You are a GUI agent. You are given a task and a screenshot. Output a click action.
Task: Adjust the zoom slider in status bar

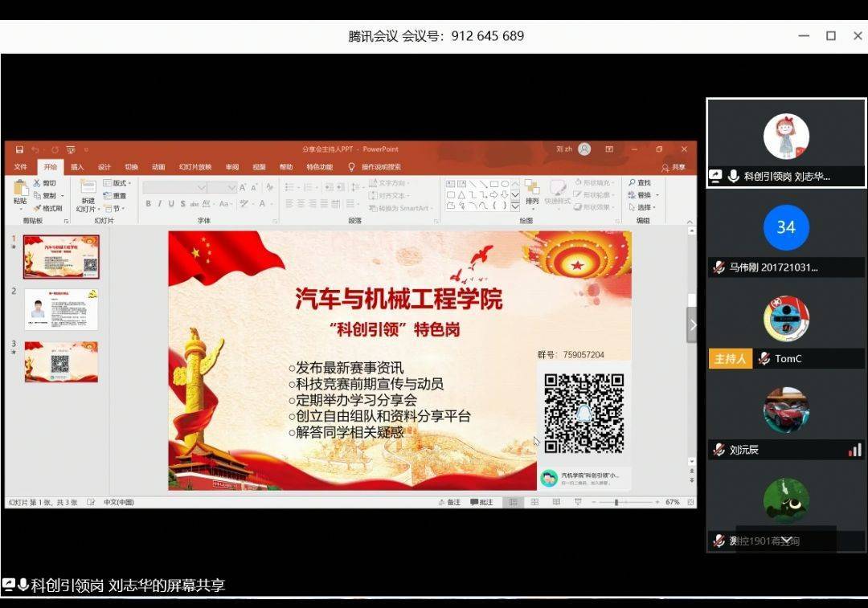[616, 502]
